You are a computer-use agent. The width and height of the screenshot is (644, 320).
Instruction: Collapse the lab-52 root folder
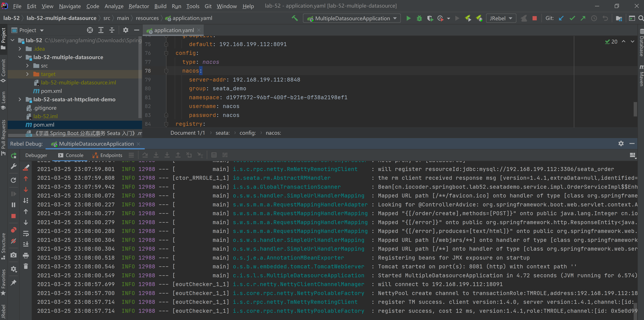click(x=12, y=40)
